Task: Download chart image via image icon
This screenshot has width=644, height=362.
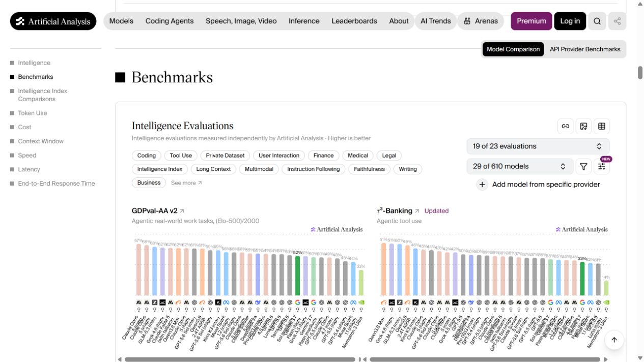Action: coord(583,126)
